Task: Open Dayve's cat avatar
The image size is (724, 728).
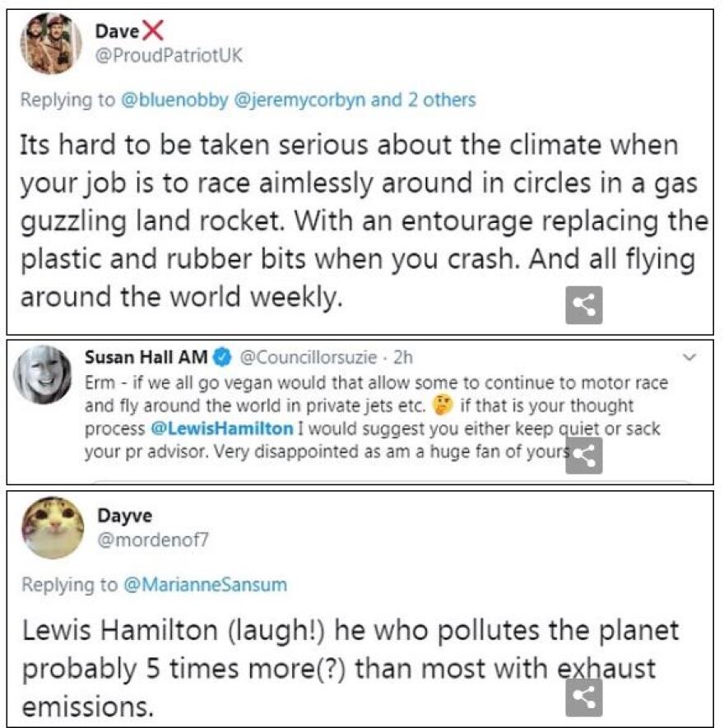Action: (x=52, y=528)
